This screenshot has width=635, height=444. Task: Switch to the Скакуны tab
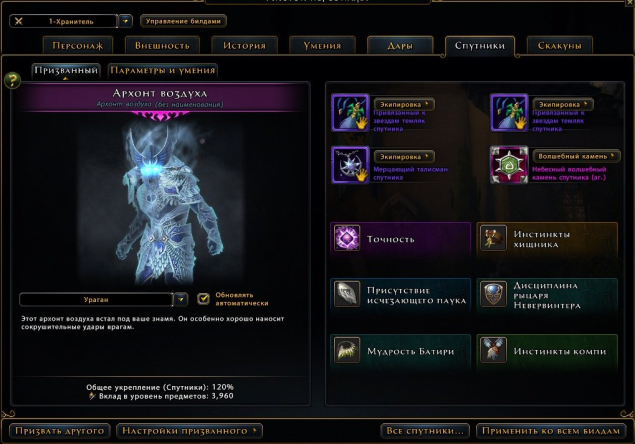(559, 45)
